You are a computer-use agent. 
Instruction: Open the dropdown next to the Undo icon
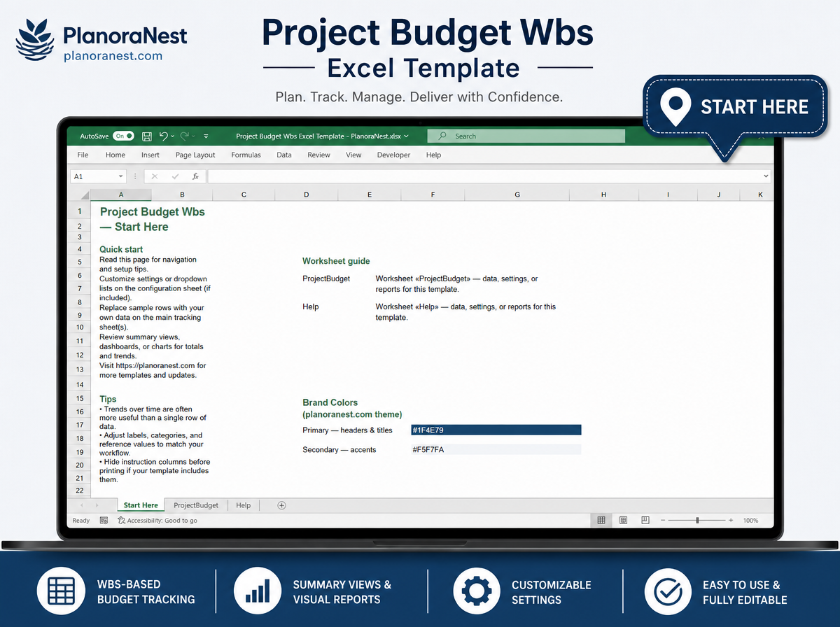[x=172, y=136]
